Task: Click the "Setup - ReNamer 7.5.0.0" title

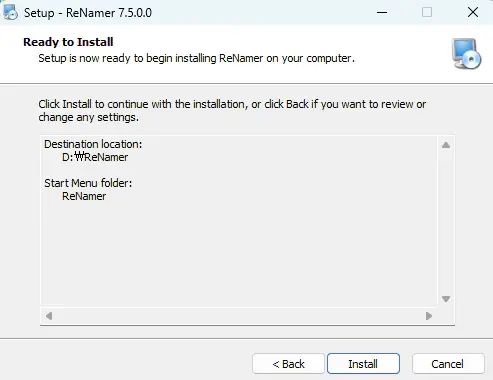Action: coord(88,13)
